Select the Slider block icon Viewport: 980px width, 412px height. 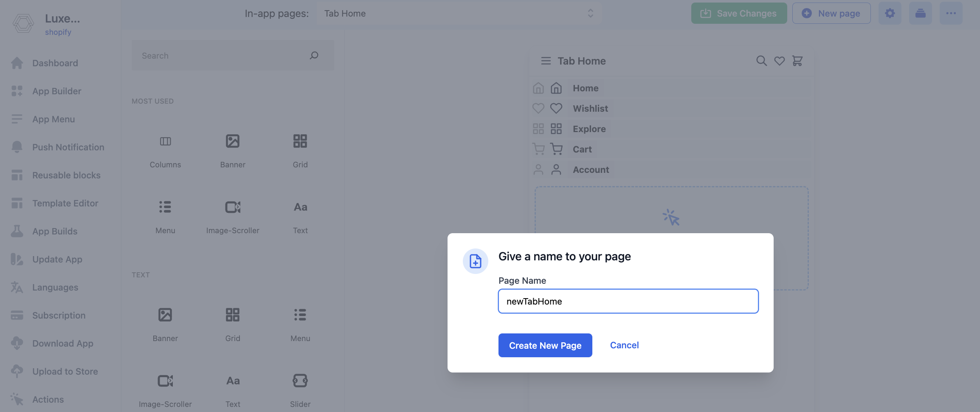click(x=300, y=381)
